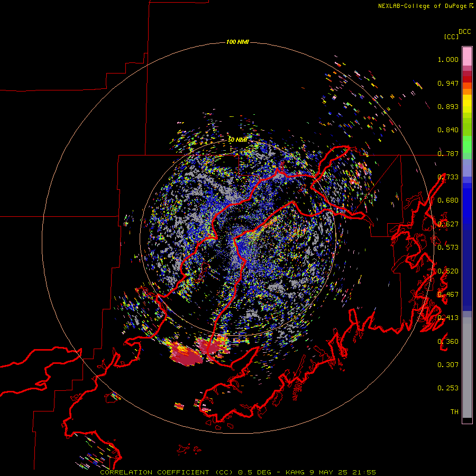Select the 0.680 scale value label
This screenshot has width=476, height=476.
448,200
